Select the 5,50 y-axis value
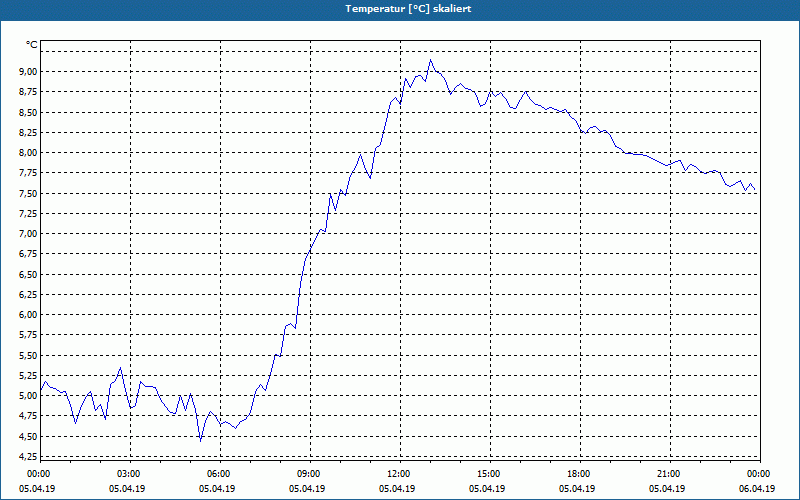This screenshot has width=800, height=500. [x=28, y=355]
